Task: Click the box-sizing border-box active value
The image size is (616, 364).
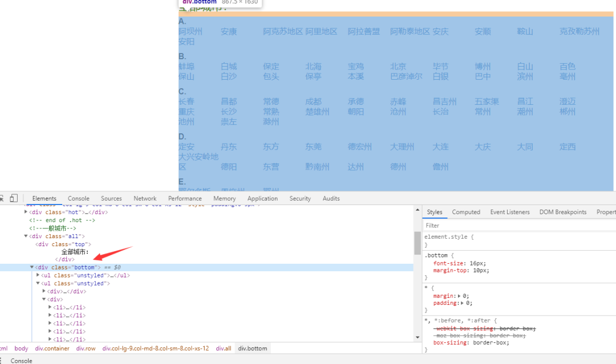Action: (x=491, y=342)
